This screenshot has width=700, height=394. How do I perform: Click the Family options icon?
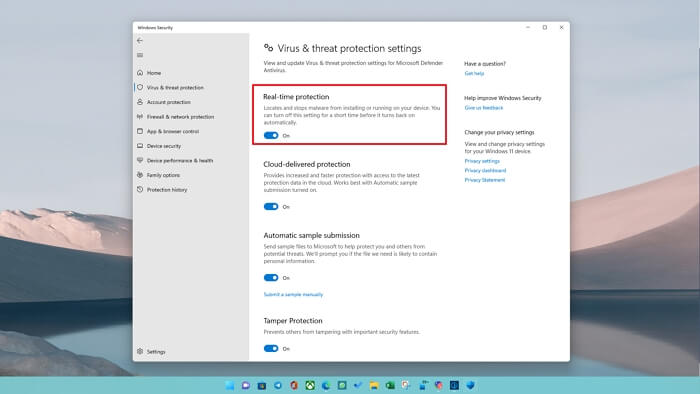(x=140, y=175)
